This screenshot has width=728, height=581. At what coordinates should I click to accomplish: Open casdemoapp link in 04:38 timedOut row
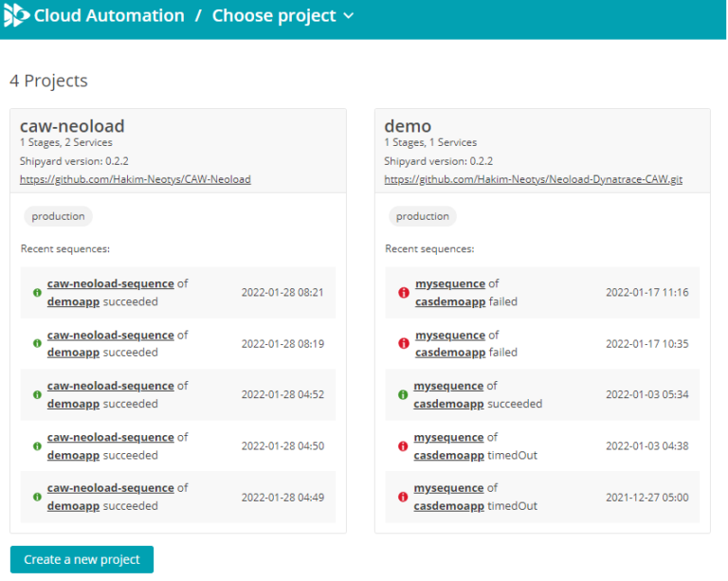click(449, 456)
